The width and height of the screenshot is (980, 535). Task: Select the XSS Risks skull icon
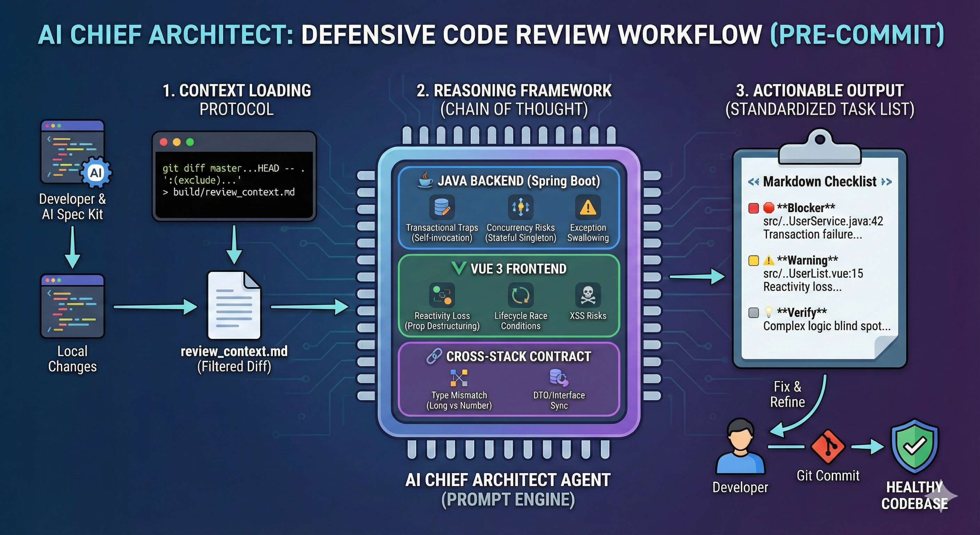[588, 295]
